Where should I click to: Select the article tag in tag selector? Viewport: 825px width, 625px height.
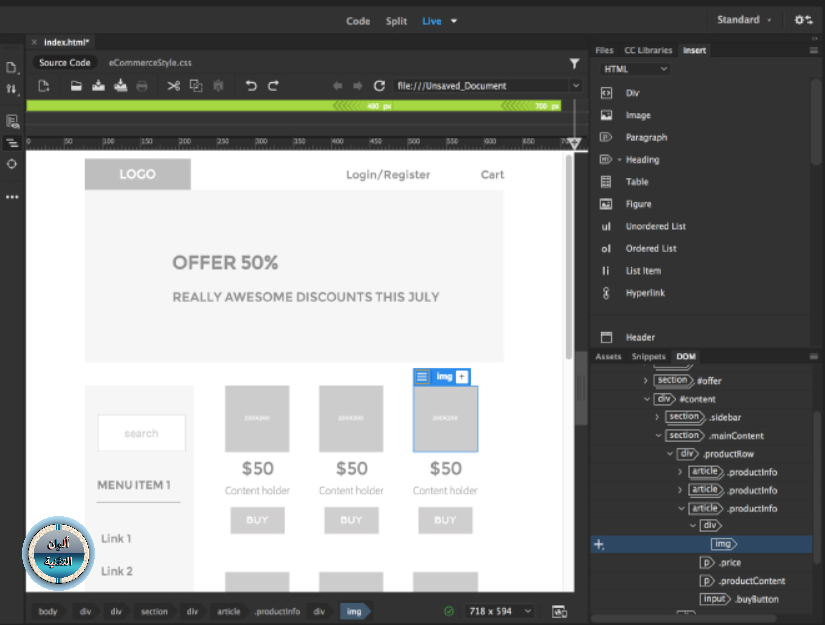[x=228, y=611]
